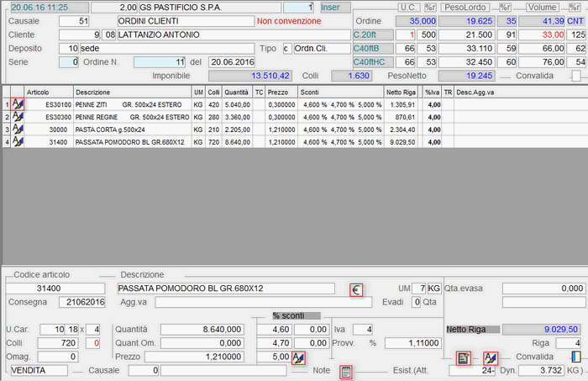588x381 pixels.
Task: Click the Deposito code field showing 10
Action: point(69,49)
